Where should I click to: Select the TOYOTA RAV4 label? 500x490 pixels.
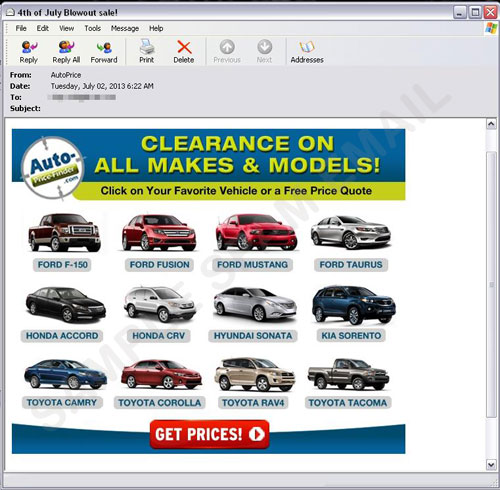tap(253, 403)
